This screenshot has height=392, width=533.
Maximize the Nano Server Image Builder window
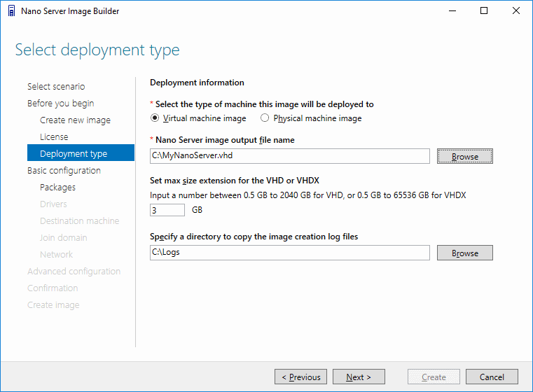pyautogui.click(x=484, y=11)
